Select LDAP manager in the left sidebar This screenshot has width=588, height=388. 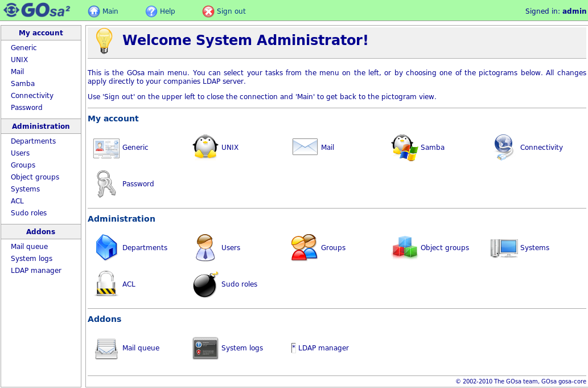36,271
